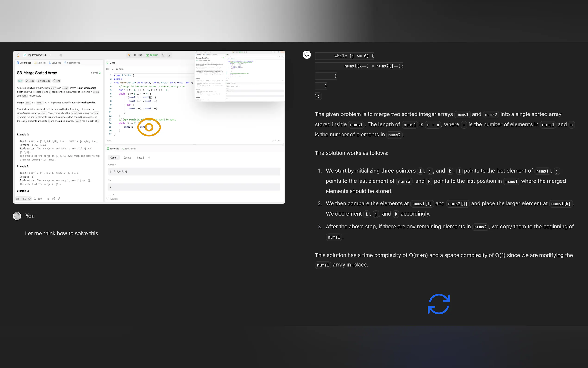The image size is (588, 368).
Task: Open the C++ language dropdown
Action: [x=110, y=69]
